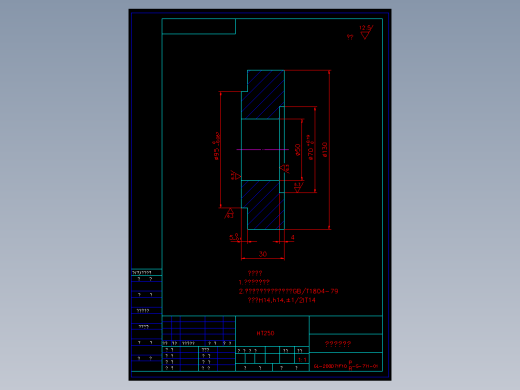Click the ø95 toleranced dimension label
Screen dimensions: 520x390
pyautogui.click(x=217, y=146)
